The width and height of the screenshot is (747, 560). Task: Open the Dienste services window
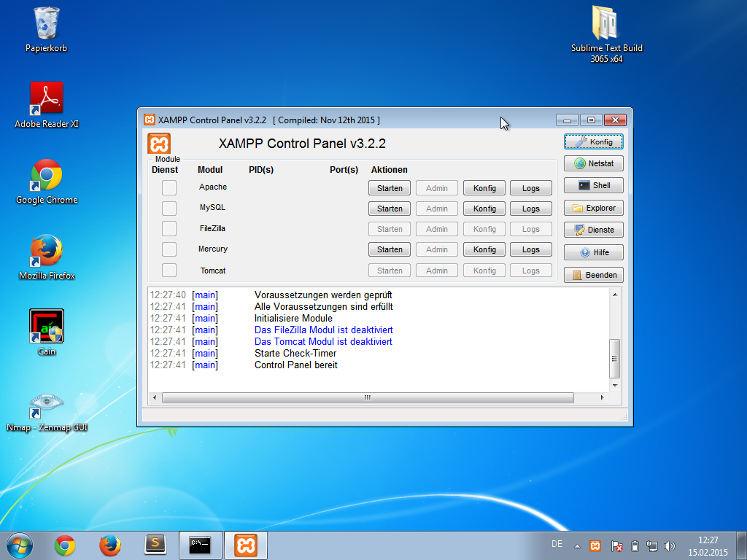(594, 230)
